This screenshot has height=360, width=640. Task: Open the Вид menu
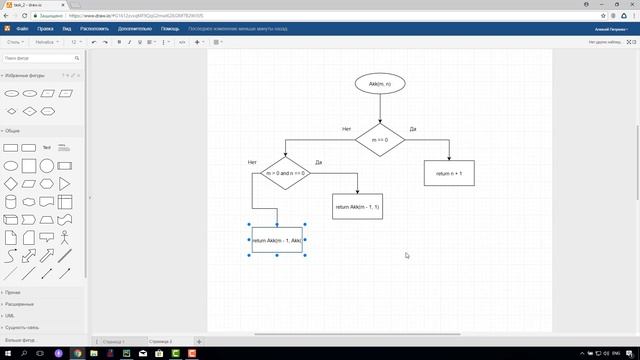pos(67,29)
